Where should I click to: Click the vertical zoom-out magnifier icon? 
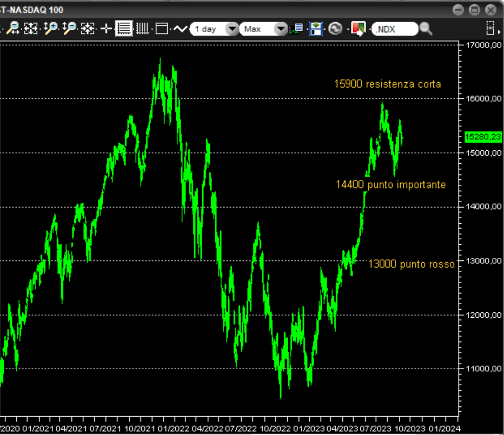click(x=69, y=29)
